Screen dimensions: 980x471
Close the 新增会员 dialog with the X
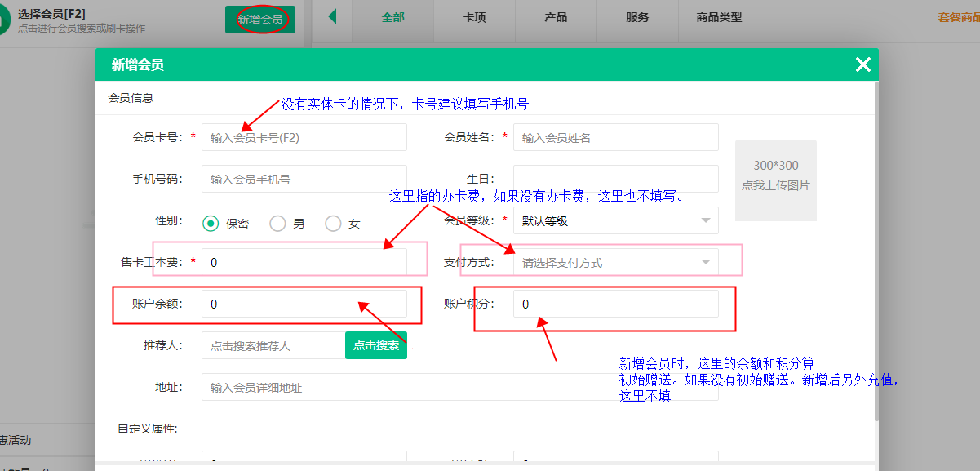pos(862,64)
